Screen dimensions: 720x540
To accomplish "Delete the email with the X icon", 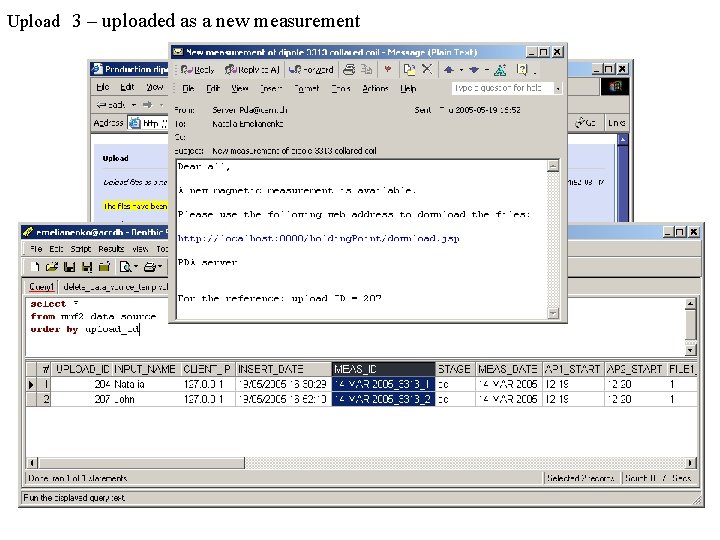I will click(x=427, y=69).
